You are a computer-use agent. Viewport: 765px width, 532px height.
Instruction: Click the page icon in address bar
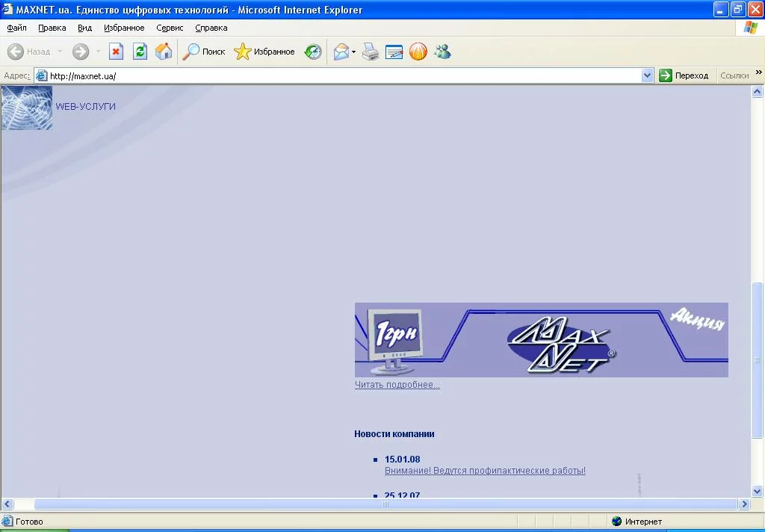[x=42, y=75]
